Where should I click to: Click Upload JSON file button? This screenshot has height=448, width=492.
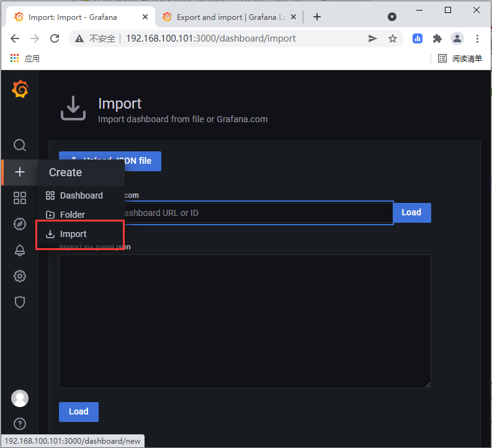(110, 161)
